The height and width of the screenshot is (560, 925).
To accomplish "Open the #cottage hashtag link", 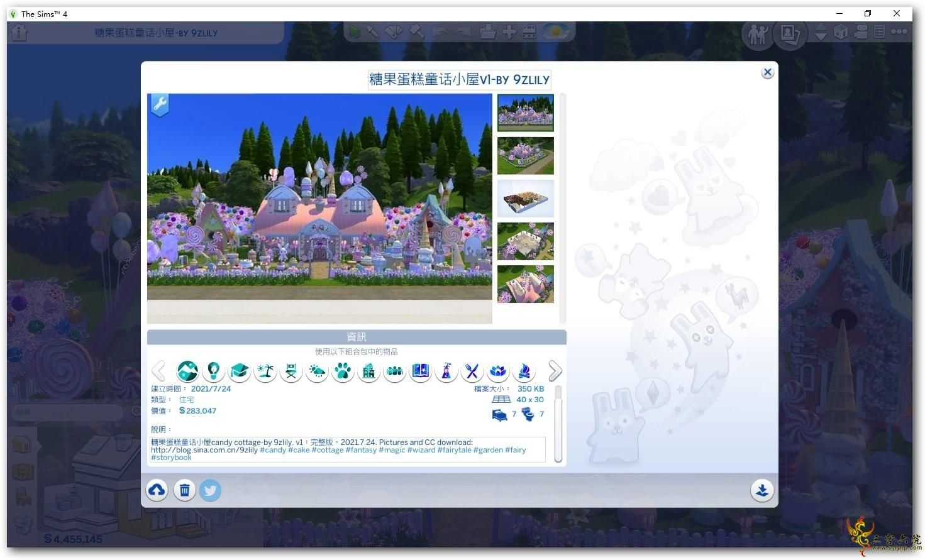I will (328, 450).
